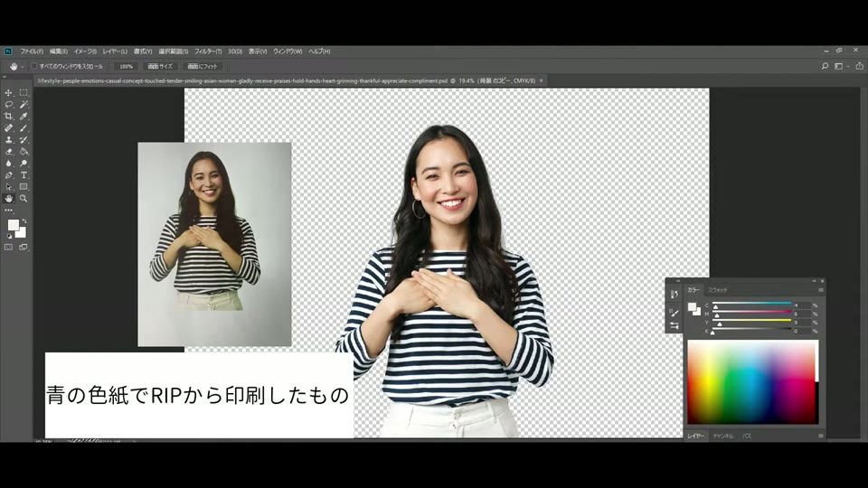Switch to the スウォッチ tab
Viewport: 868px width, 488px height.
coord(717,290)
